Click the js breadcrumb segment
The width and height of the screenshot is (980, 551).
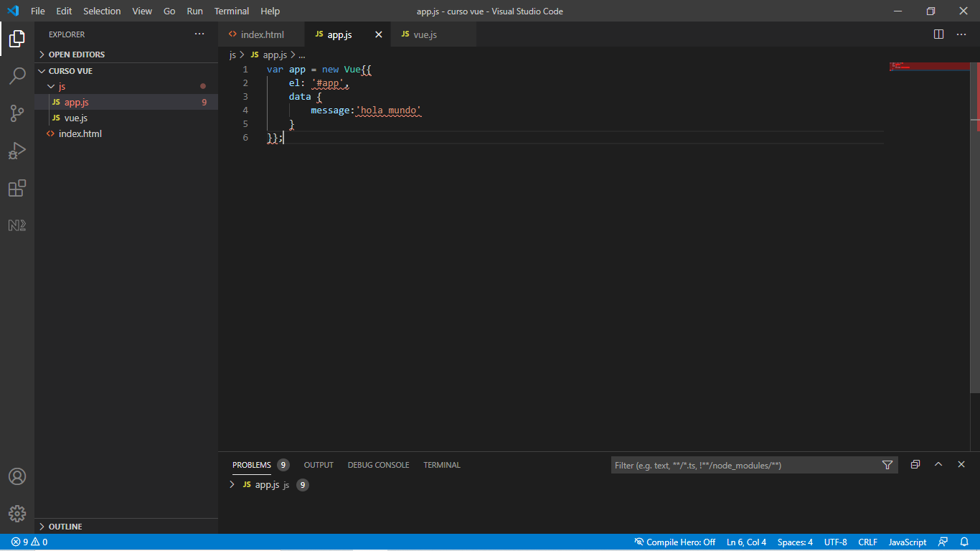(x=232, y=55)
